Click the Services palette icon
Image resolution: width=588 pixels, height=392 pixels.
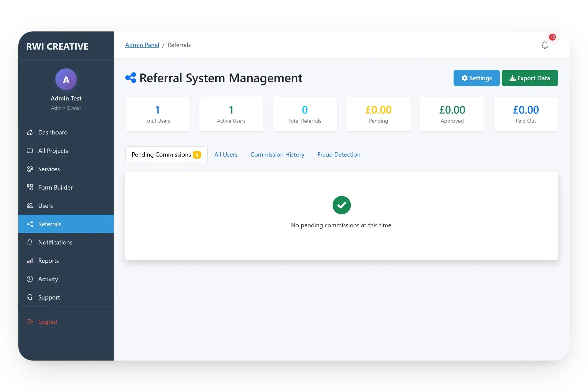point(30,169)
